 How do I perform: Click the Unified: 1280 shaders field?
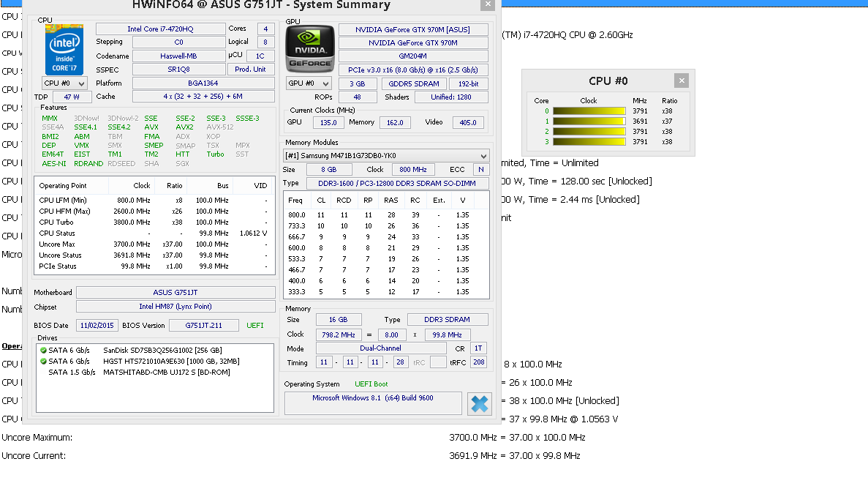tap(451, 97)
